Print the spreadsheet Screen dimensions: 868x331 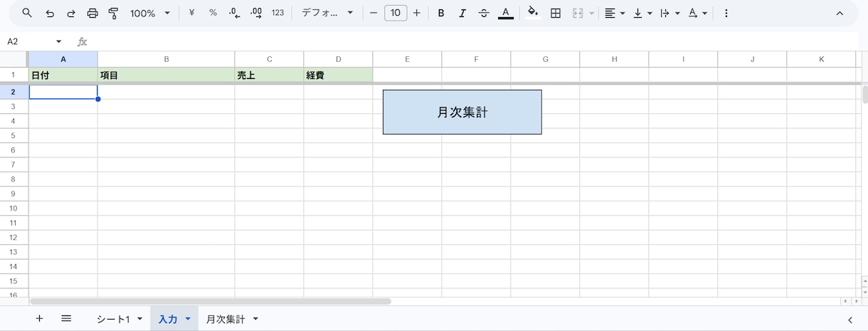click(x=92, y=13)
